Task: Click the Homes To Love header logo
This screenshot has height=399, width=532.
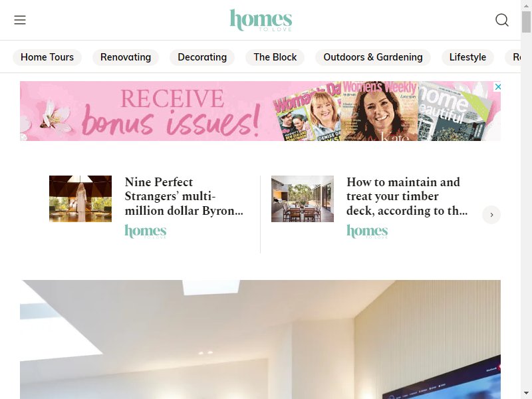Action: point(261,20)
